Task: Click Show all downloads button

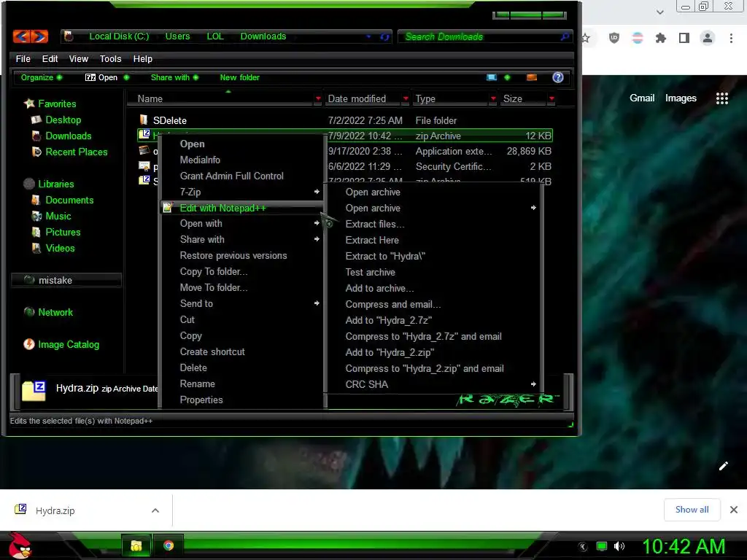Action: click(x=692, y=510)
